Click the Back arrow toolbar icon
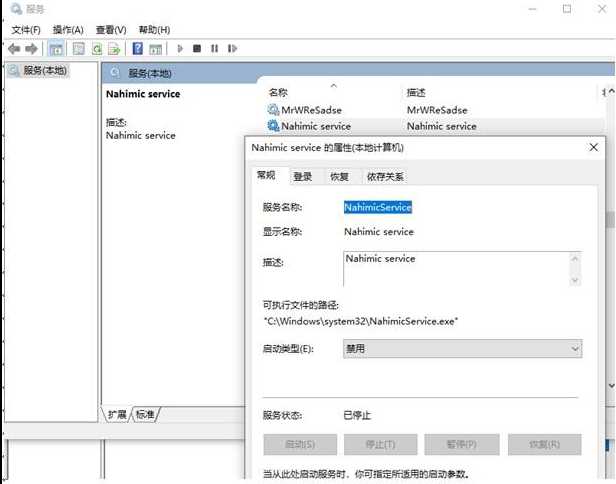The height and width of the screenshot is (484, 616). (14, 49)
